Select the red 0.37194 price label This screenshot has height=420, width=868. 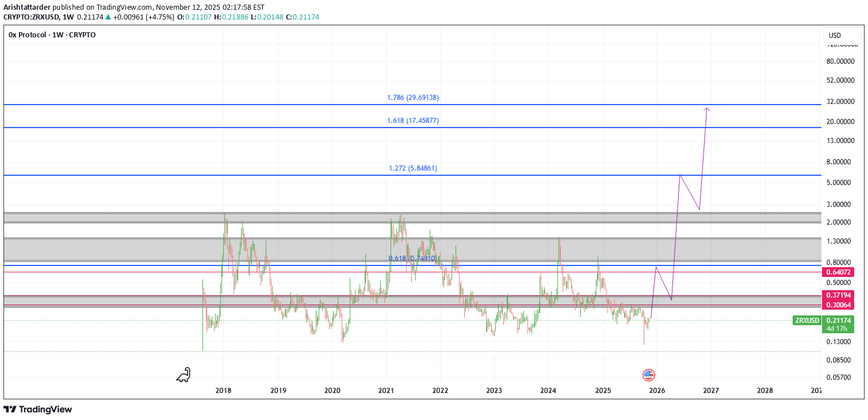click(839, 295)
